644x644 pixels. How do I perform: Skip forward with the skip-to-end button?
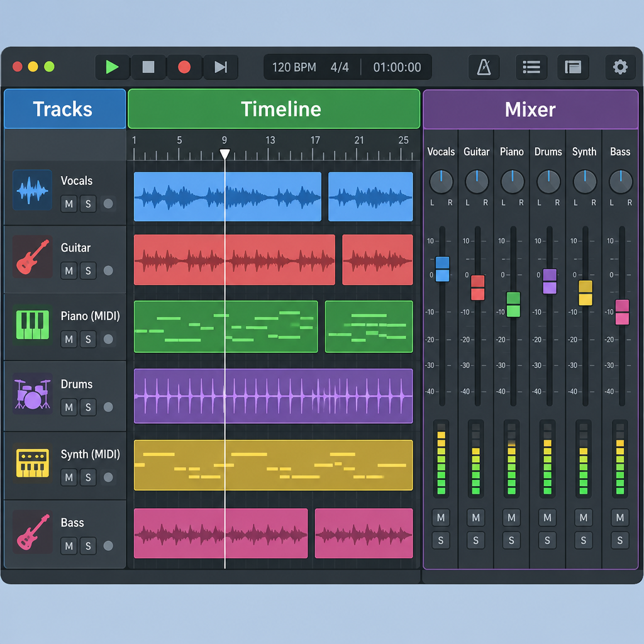[x=221, y=67]
